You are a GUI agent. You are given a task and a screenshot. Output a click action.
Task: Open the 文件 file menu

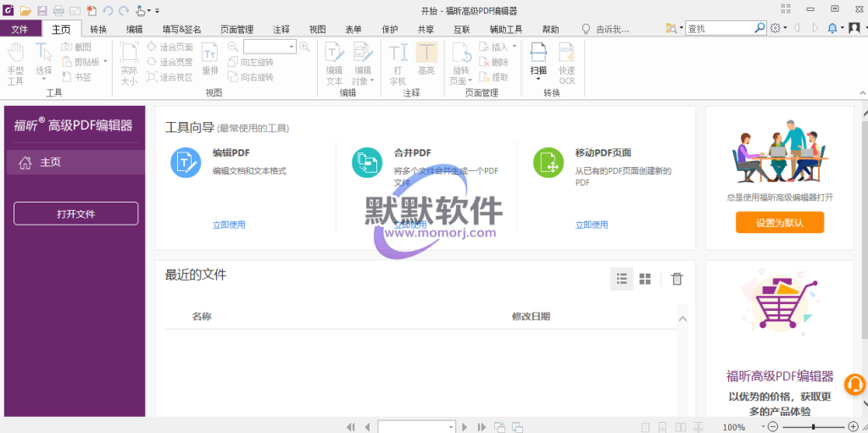[x=19, y=29]
